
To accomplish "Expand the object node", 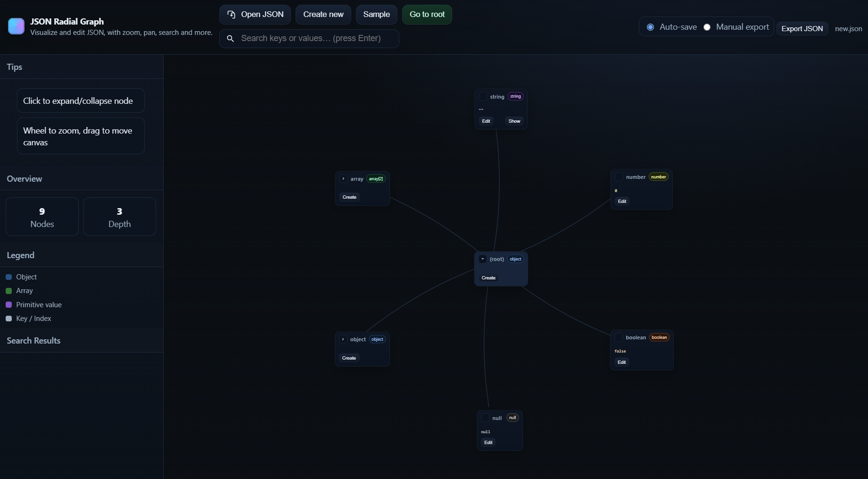I will 343,339.
